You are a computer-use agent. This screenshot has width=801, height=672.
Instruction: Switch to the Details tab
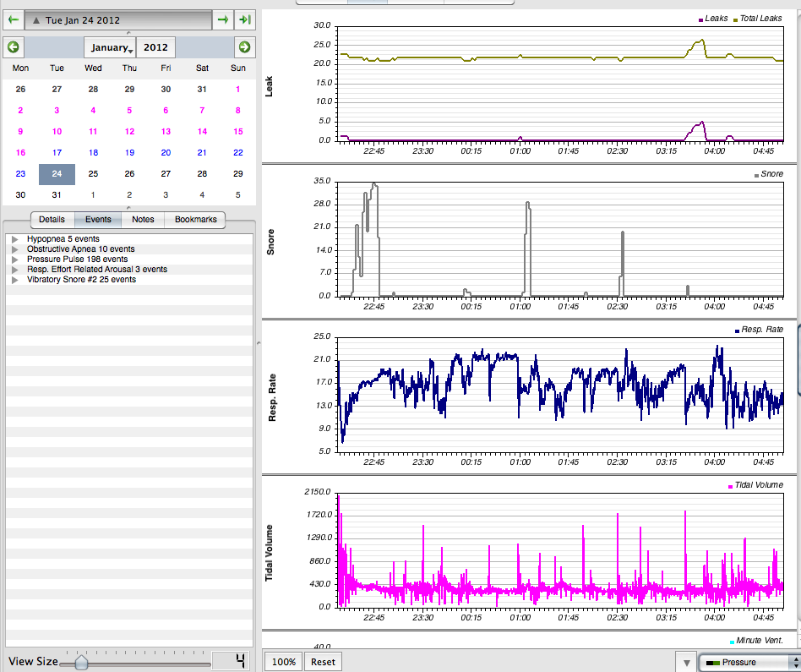point(52,220)
